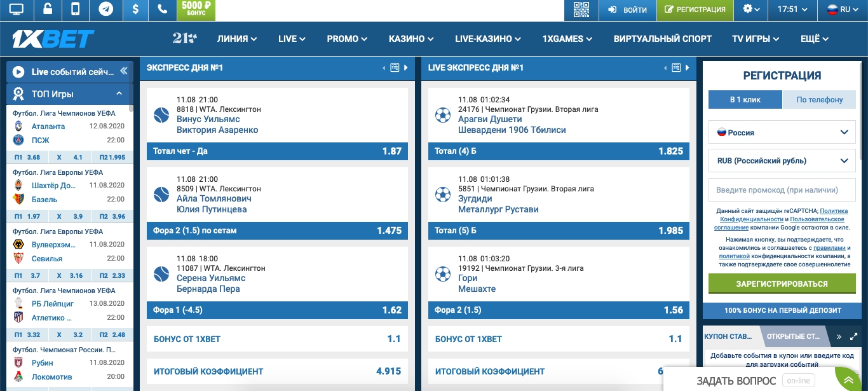Click the calendar icon in Live Экспресс дня

point(676,67)
